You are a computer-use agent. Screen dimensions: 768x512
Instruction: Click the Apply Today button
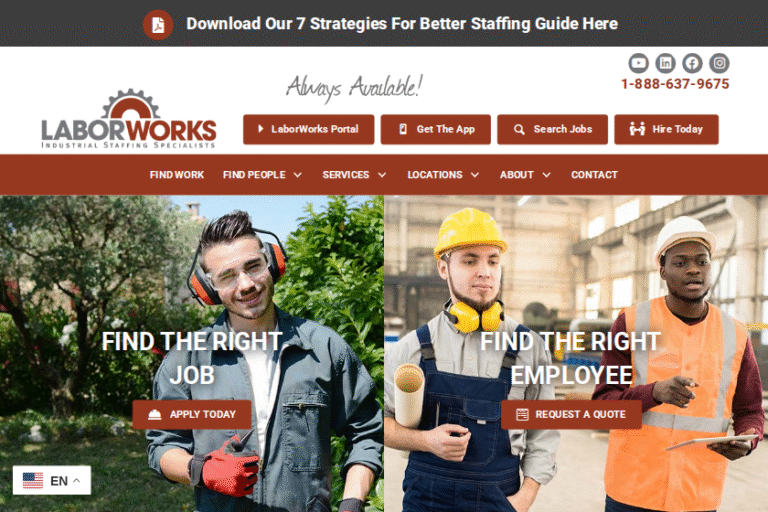[x=192, y=414]
